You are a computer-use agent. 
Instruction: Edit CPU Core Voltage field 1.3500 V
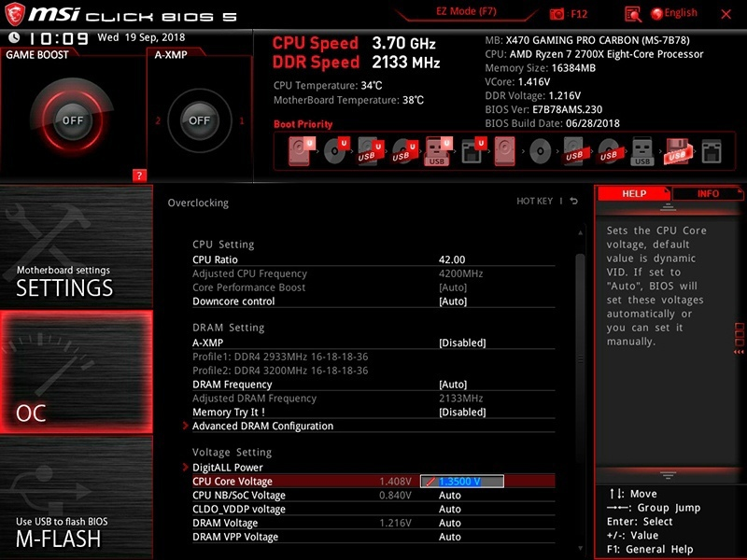[461, 482]
